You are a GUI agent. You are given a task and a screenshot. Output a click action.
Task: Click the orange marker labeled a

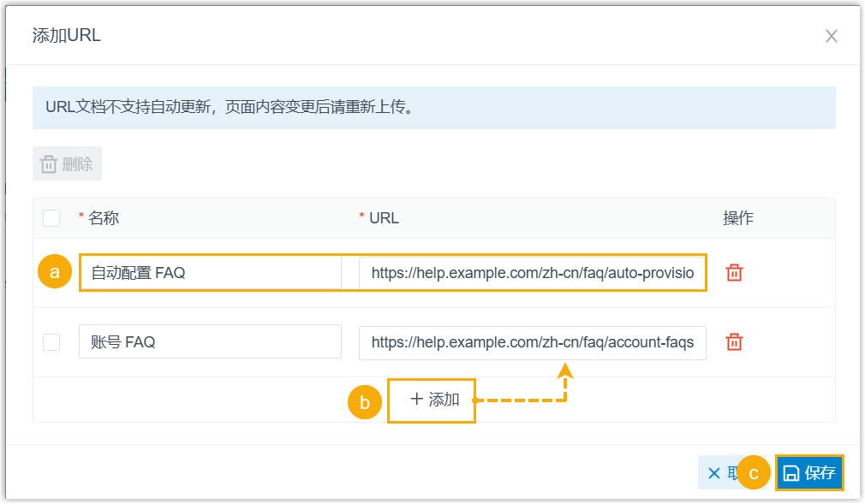click(x=55, y=273)
